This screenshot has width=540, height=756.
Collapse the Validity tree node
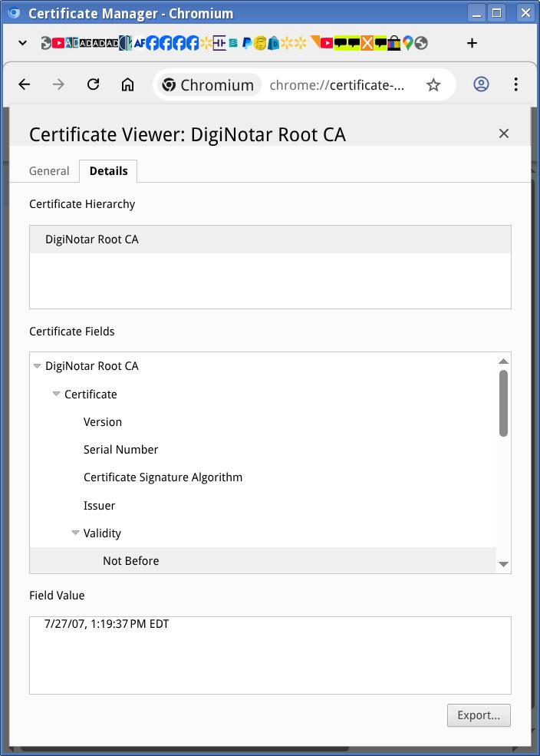[75, 533]
